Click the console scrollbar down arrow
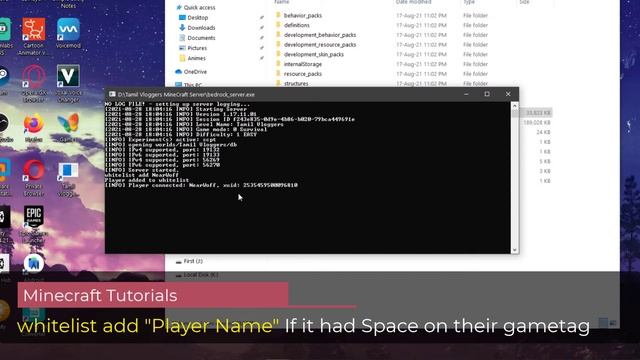The width and height of the screenshot is (640, 360). pyautogui.click(x=514, y=249)
